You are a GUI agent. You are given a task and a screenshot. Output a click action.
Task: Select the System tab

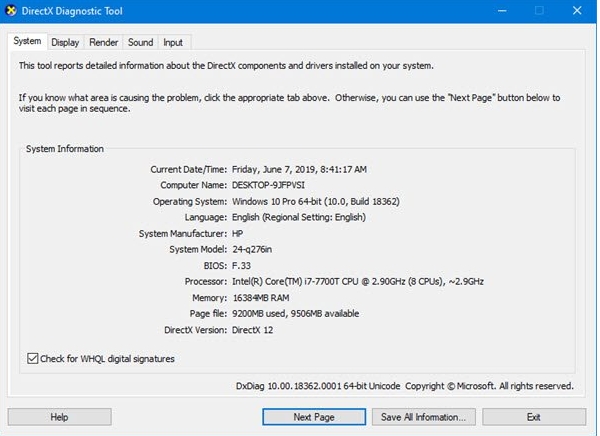(x=27, y=42)
